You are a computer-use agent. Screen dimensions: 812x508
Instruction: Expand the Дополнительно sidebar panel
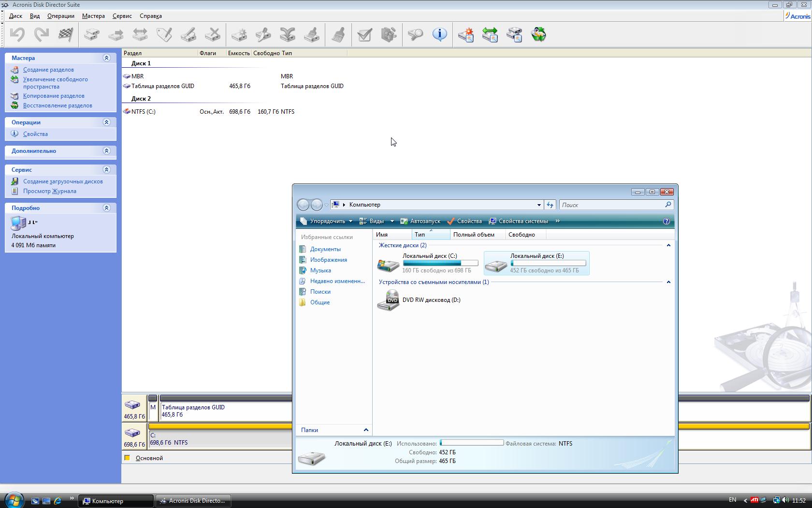(106, 151)
